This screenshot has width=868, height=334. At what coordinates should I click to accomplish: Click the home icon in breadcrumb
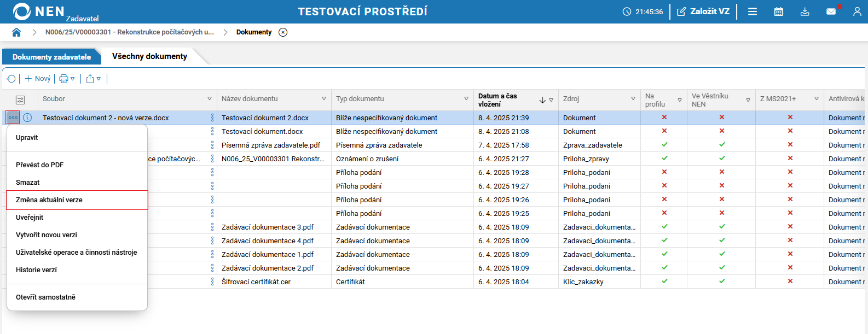point(16,32)
